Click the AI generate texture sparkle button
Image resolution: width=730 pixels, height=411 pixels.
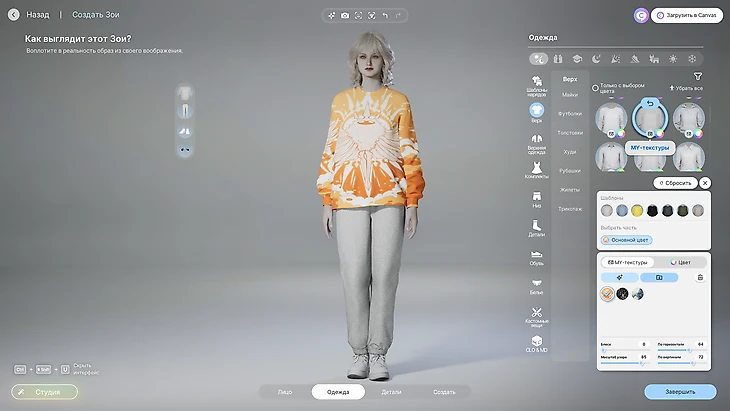pyautogui.click(x=620, y=277)
